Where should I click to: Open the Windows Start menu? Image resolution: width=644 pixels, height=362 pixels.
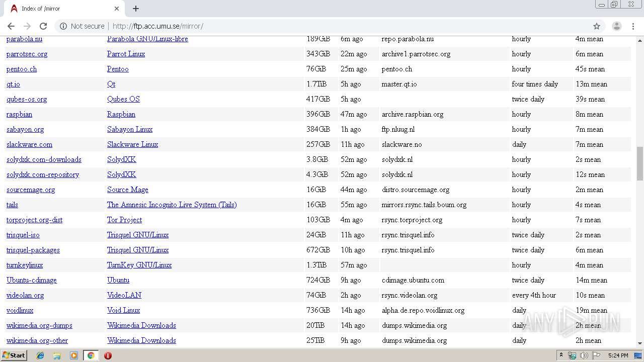point(14,355)
